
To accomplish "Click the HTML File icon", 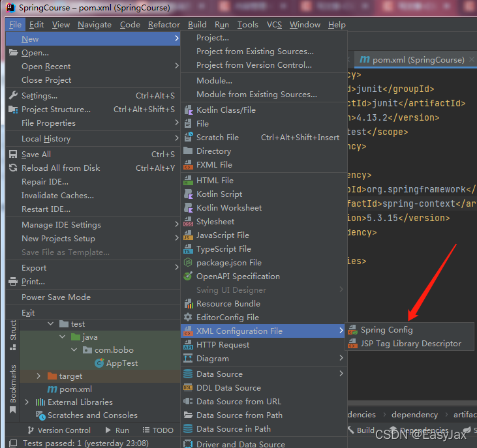I will pos(188,180).
